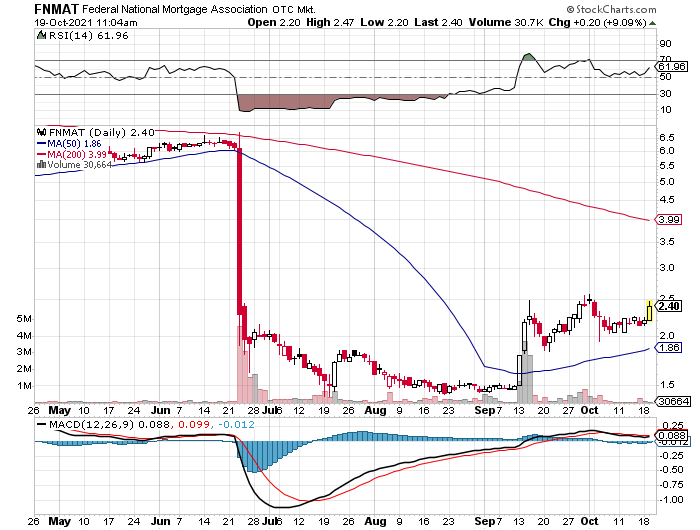Click the Oct label on lower date axis
Image resolution: width=700 pixels, height=530 pixels.
[589, 521]
